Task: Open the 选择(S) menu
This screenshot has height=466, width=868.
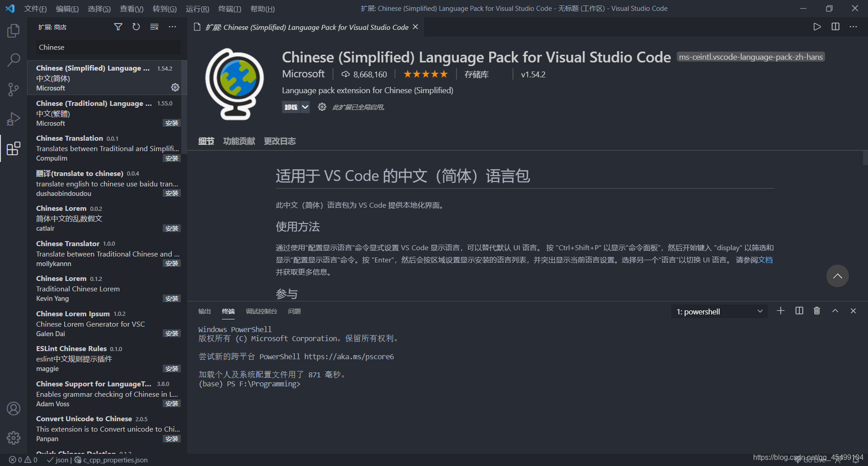Action: point(99,9)
